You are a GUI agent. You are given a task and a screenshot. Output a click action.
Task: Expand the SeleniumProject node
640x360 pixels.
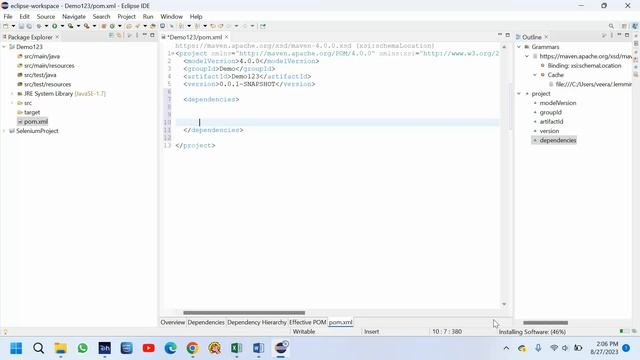[4, 131]
